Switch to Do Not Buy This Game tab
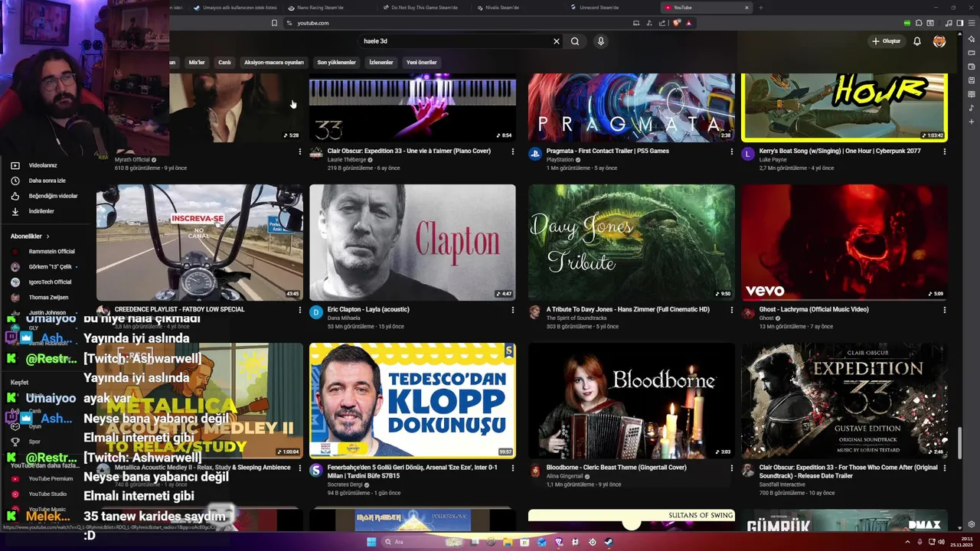The image size is (980, 551). tap(424, 8)
